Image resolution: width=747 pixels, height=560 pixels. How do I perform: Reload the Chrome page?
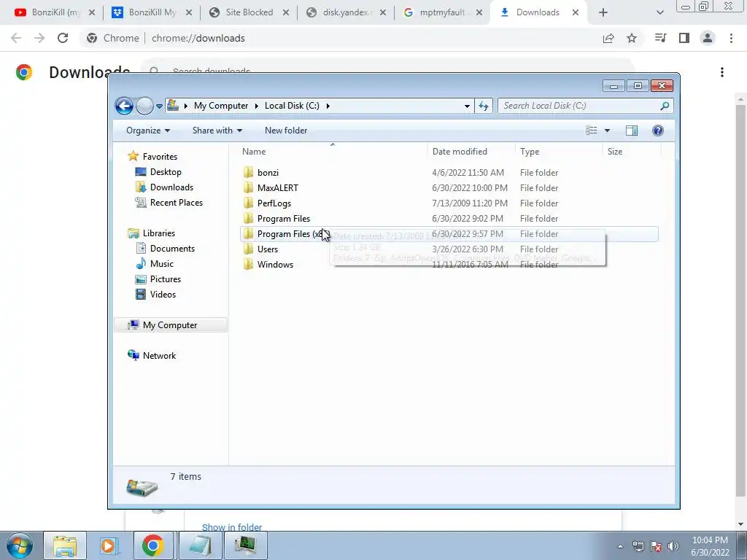(63, 38)
